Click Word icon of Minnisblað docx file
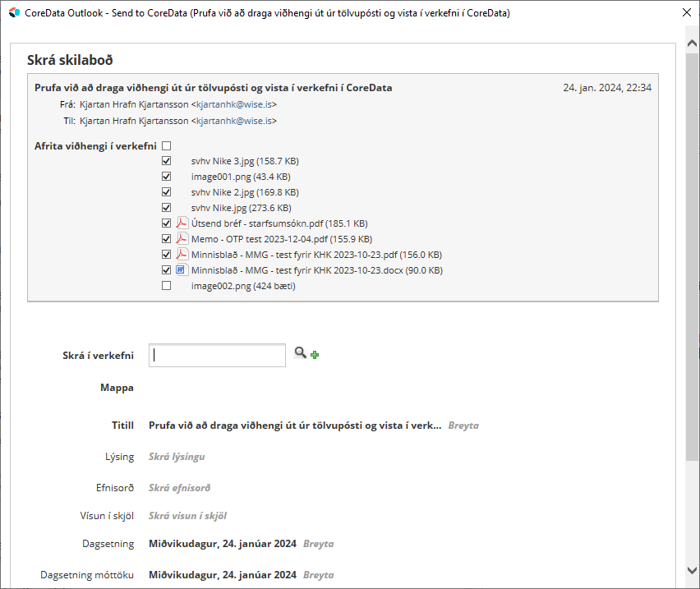The width and height of the screenshot is (700, 589). [182, 270]
